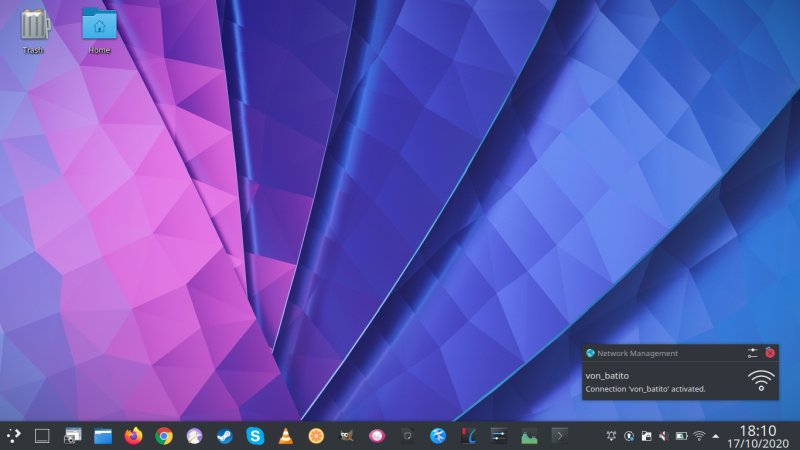
Task: Dismiss the Network Management notification
Action: coord(770,353)
